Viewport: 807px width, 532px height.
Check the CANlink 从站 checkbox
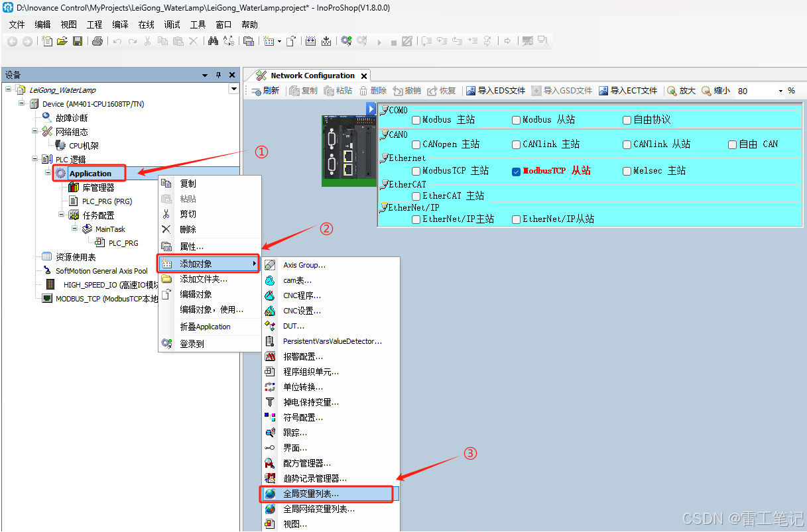[627, 144]
